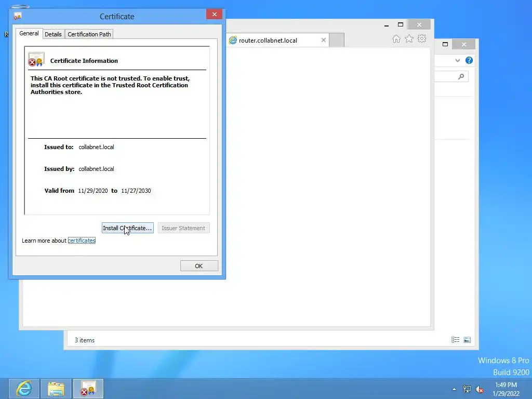Switch File Explorer to details view
This screenshot has width=532, height=399.
[x=455, y=340]
